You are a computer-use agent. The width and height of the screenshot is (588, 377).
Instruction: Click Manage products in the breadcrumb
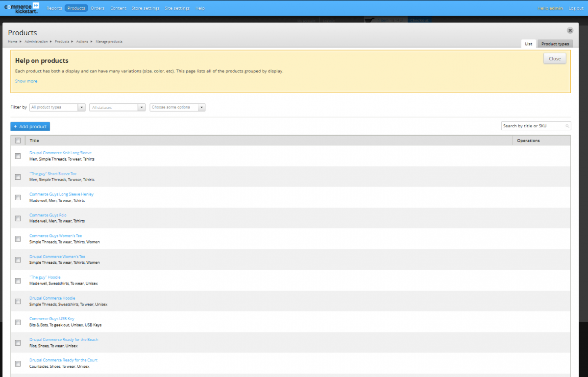(109, 42)
